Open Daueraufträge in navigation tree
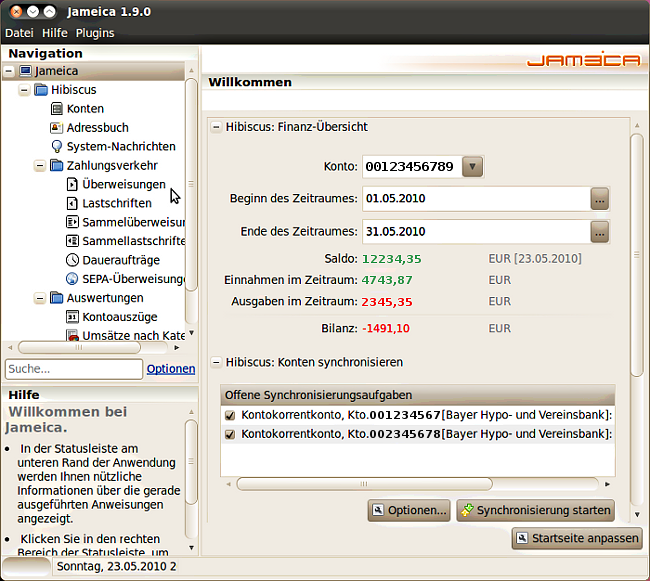This screenshot has width=650, height=581. 121,260
